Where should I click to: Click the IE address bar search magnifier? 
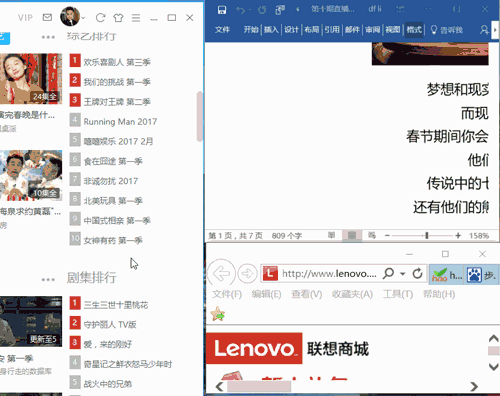click(x=388, y=273)
